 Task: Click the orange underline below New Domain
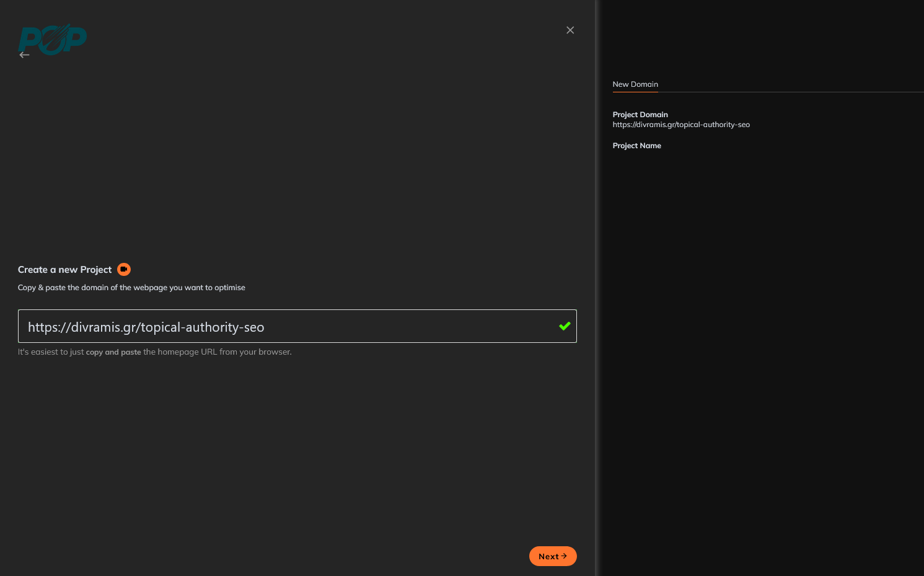click(635, 92)
